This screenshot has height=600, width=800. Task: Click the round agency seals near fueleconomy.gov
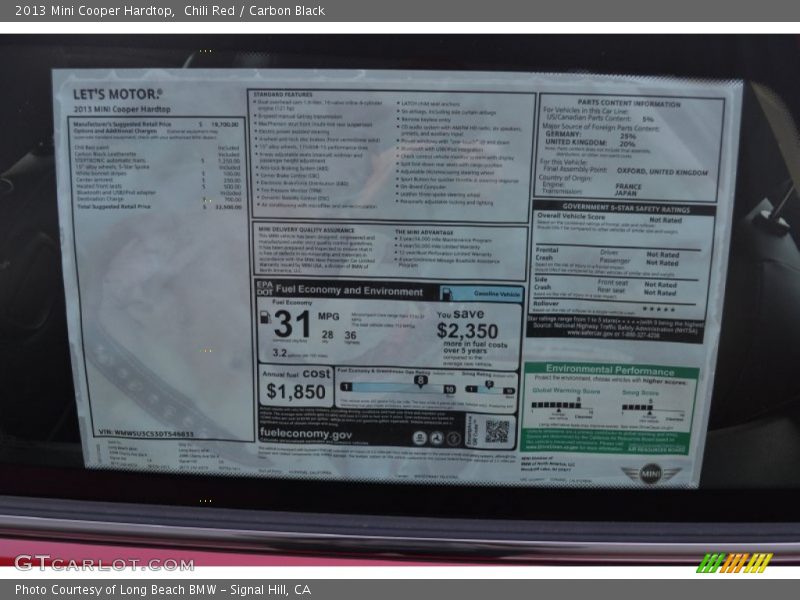pos(435,437)
